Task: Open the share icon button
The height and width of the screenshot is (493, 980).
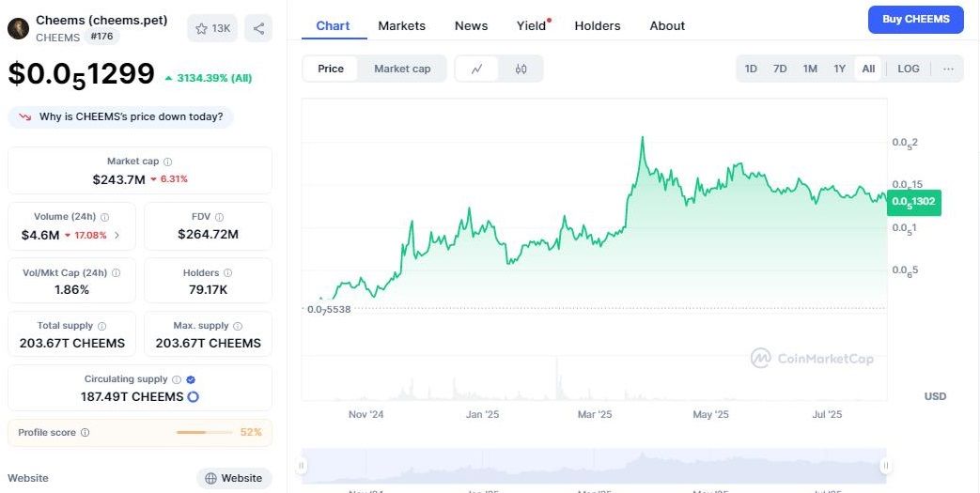Action: 258,28
